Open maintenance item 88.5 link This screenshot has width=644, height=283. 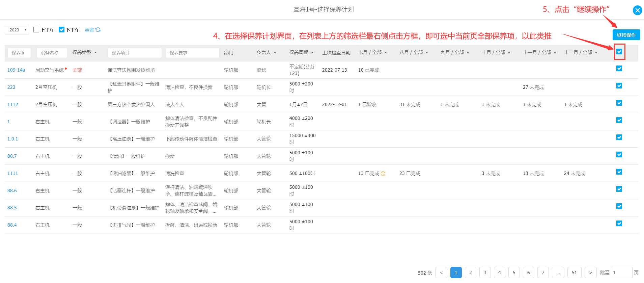coord(12,208)
